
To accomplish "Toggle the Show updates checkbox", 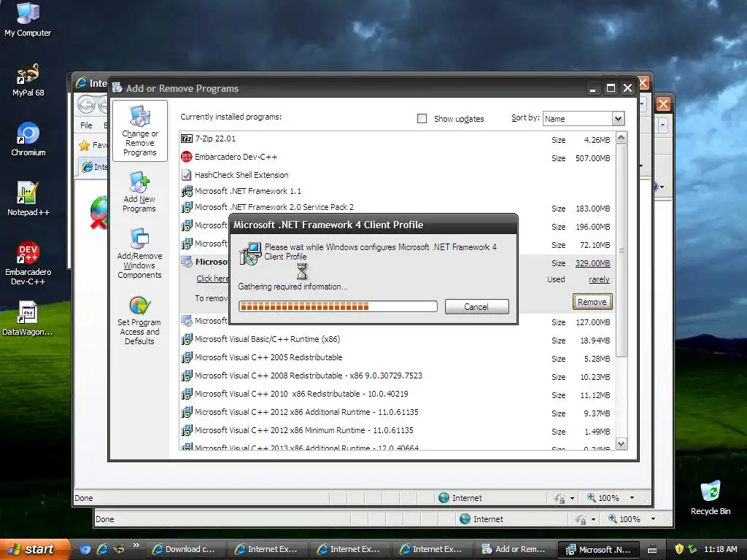I will pos(422,119).
